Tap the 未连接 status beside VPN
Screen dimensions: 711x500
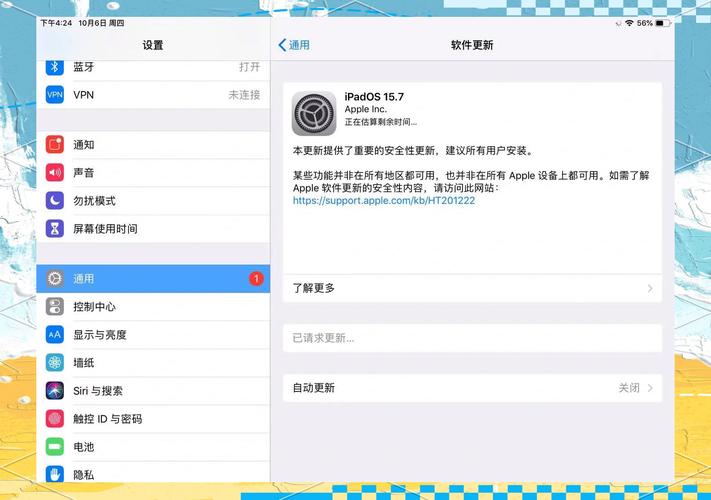pyautogui.click(x=244, y=95)
